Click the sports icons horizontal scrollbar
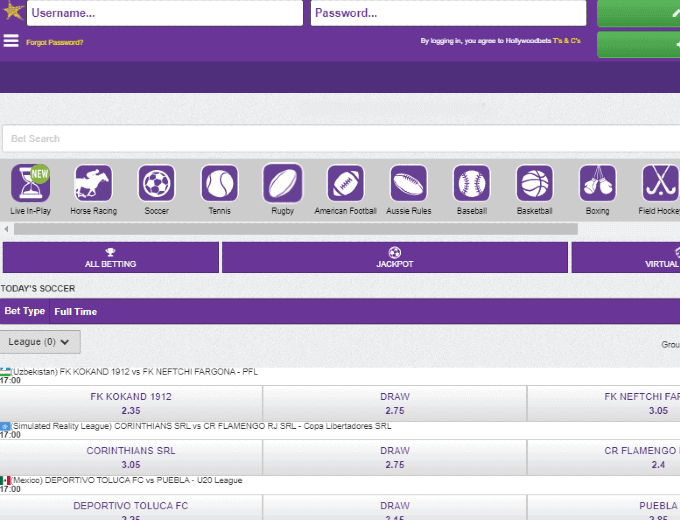 coord(296,229)
